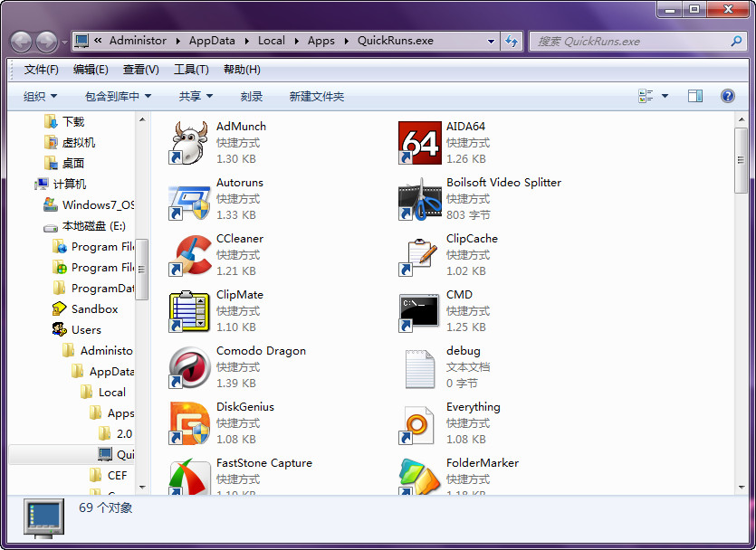Select the ClipMate shortcut icon

189,311
